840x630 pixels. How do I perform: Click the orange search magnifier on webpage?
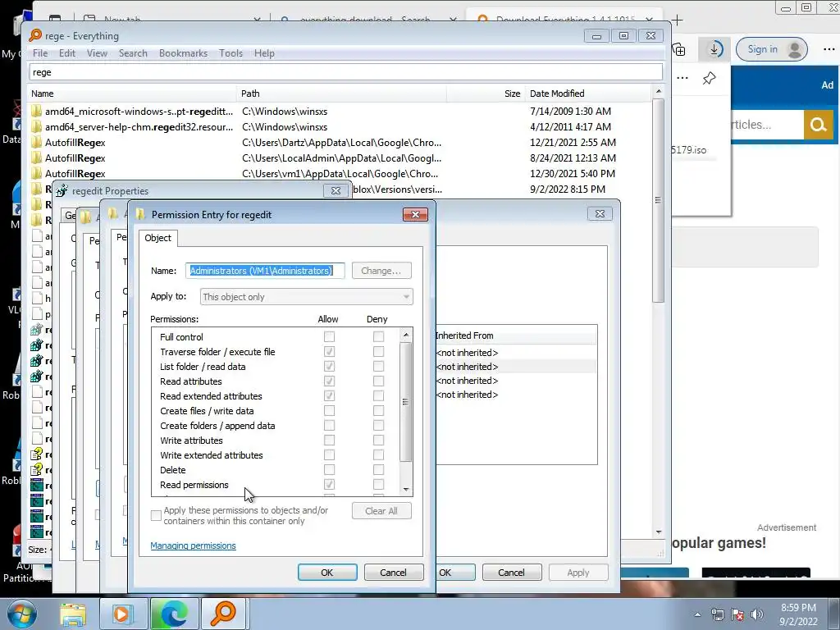coord(818,125)
